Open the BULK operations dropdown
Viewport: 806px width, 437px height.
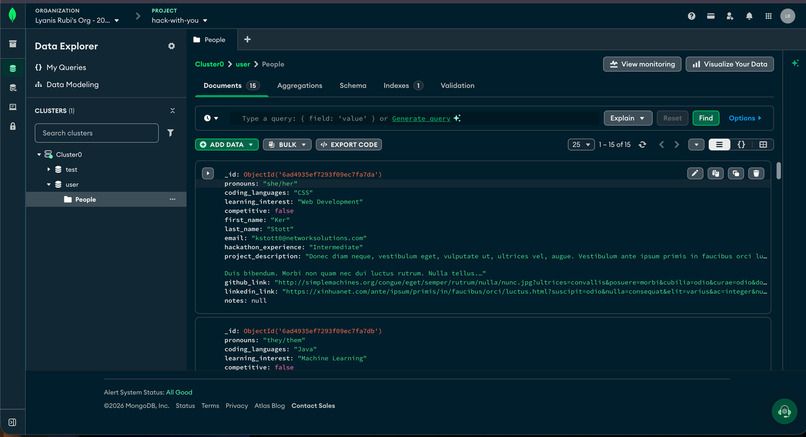(x=287, y=144)
